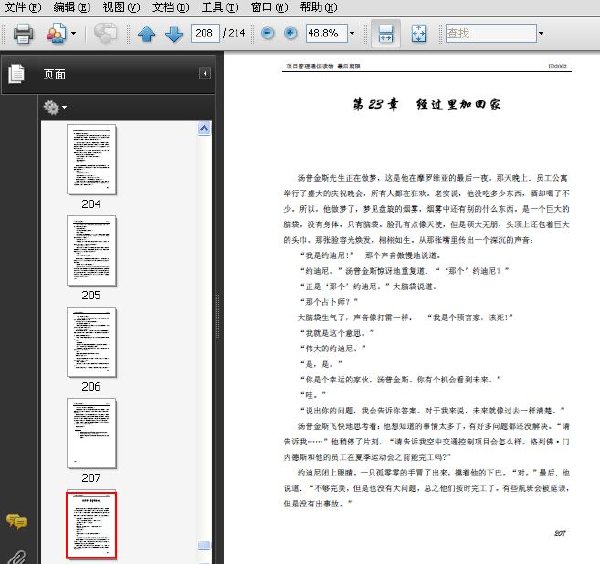Image resolution: width=600 pixels, height=564 pixels.
Task: Click the thumbnail label 204
Action: tap(91, 204)
